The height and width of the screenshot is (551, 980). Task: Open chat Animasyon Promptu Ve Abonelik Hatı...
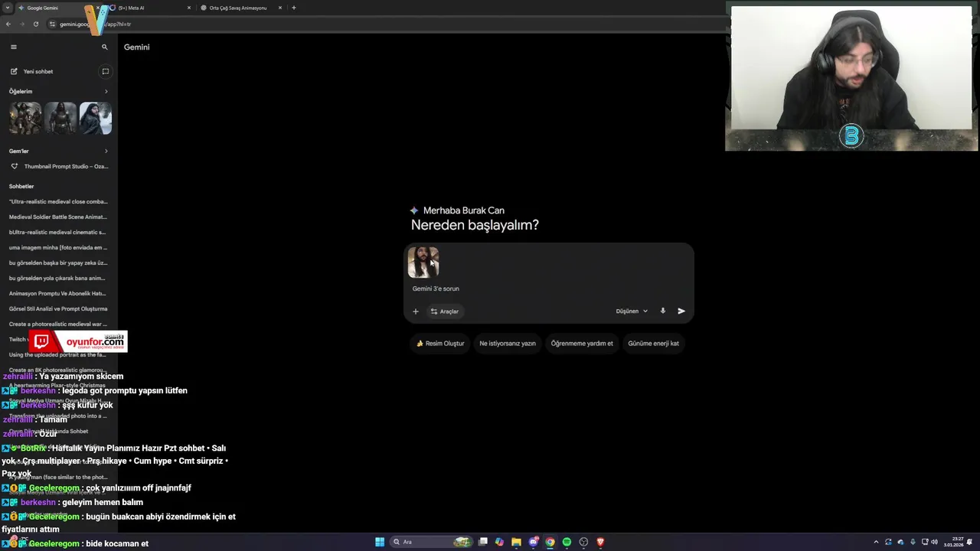tap(58, 293)
